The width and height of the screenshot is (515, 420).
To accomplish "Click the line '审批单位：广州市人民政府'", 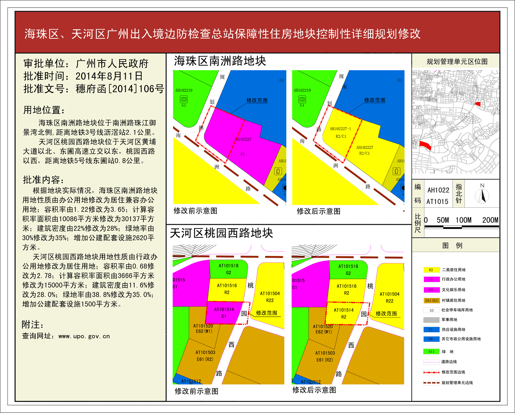I will click(86, 64).
